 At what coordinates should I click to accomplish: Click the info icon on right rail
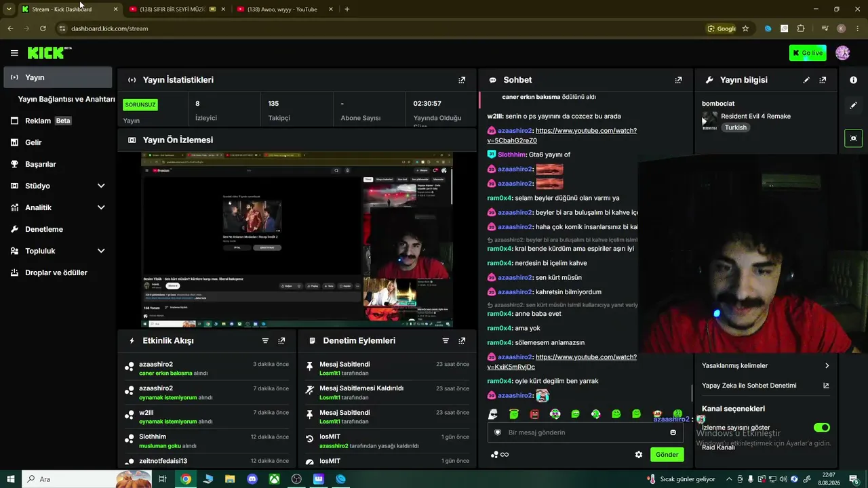pos(853,80)
